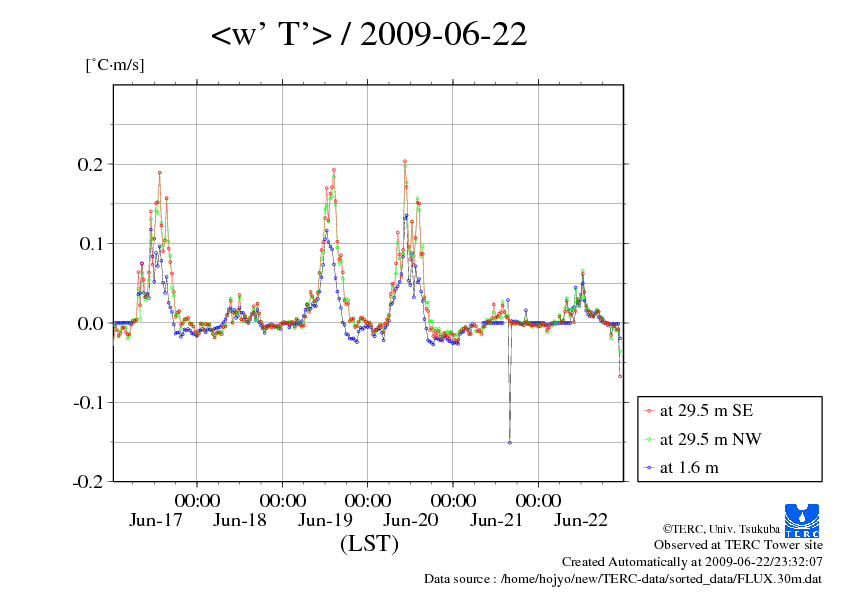Select the '[°C·m/s]' unit label
This screenshot has height=595, width=842.
pos(115,65)
